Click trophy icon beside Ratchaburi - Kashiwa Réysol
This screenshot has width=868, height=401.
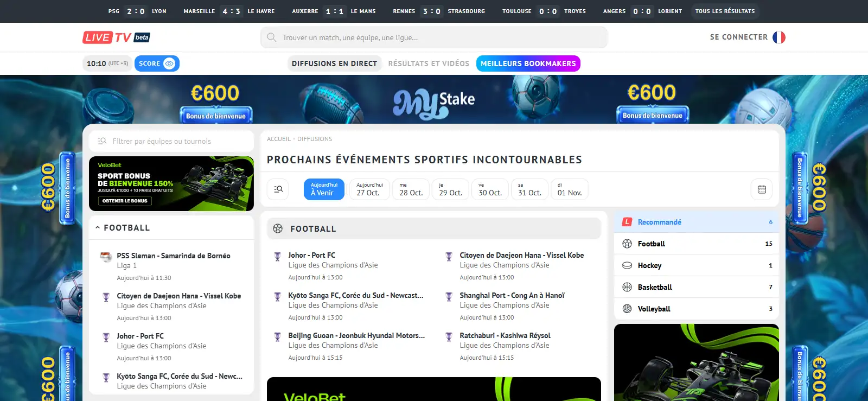449,336
